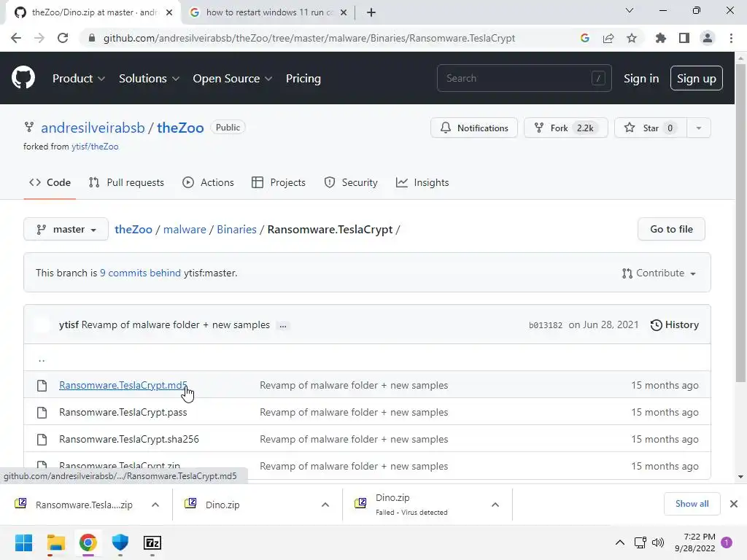This screenshot has width=747, height=560.
Task: Open Windows Security shield in taskbar
Action: pyautogui.click(x=120, y=542)
